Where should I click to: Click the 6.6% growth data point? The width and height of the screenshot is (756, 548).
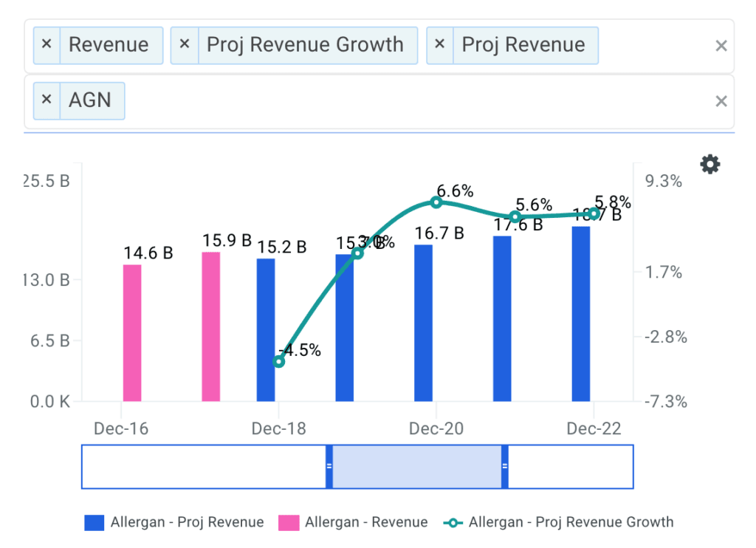436,202
